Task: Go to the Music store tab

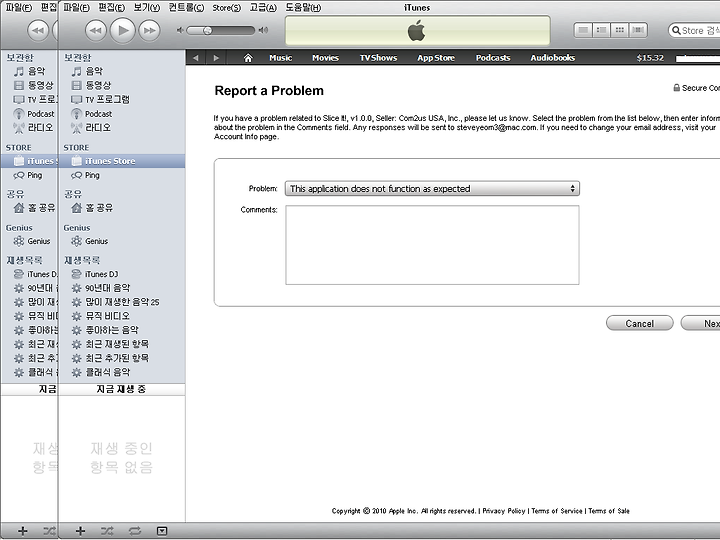Action: [281, 58]
